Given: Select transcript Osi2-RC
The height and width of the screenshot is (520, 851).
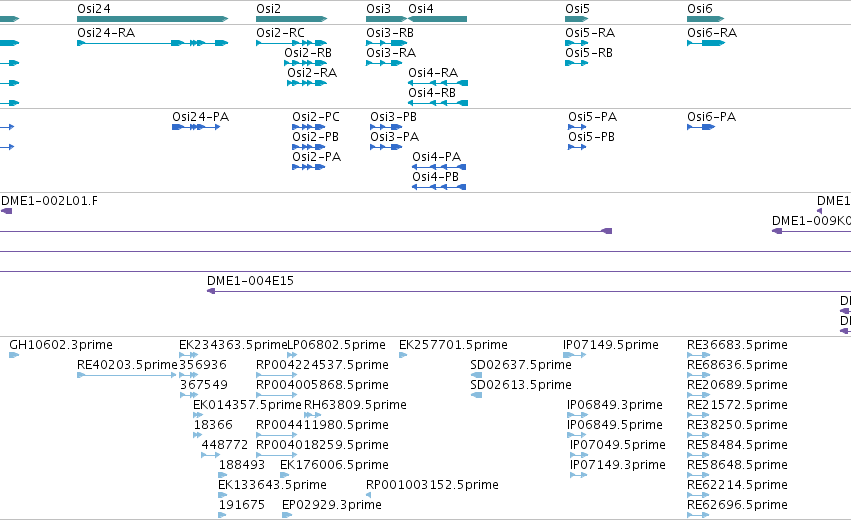Looking at the screenshot, I should pos(291,43).
